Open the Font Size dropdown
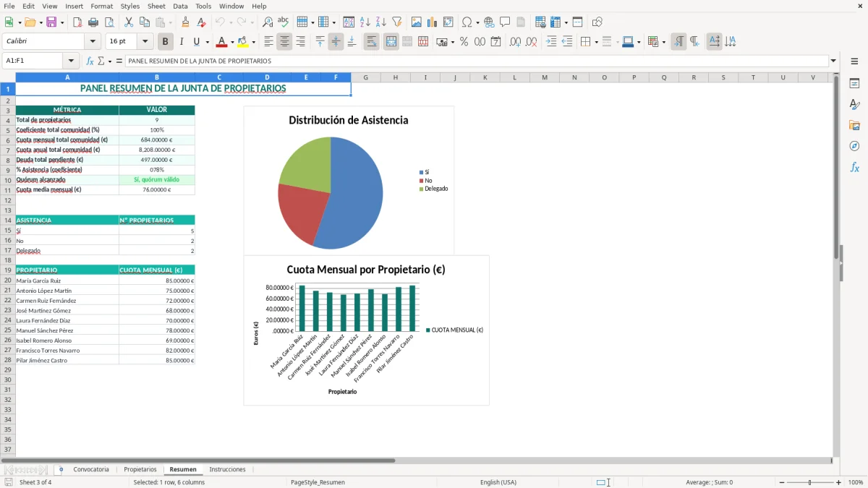Viewport: 868px width, 488px height. click(145, 42)
